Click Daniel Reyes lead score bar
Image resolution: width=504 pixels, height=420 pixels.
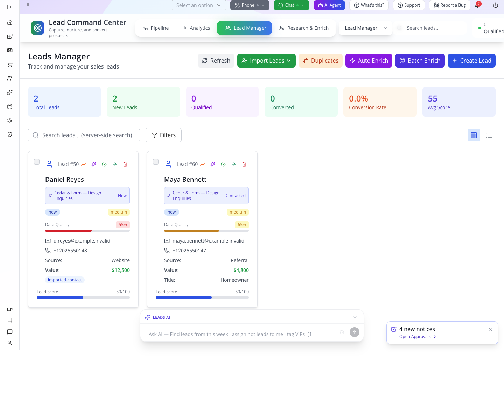pos(83,297)
